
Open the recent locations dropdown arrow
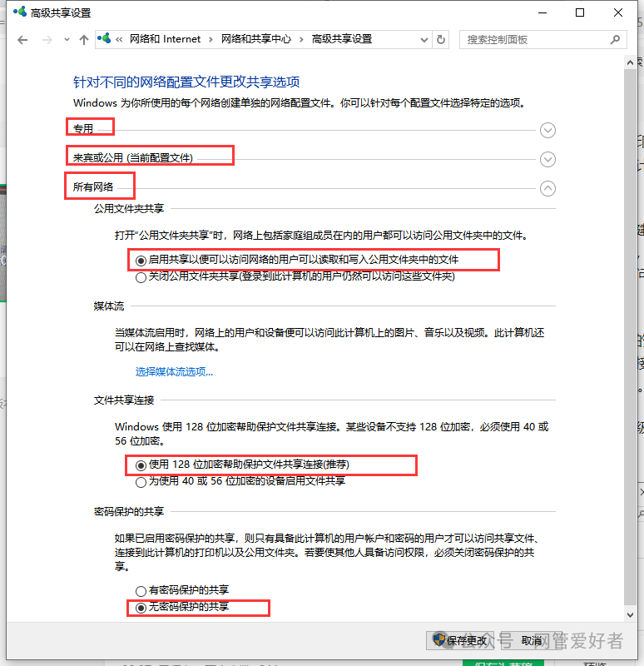click(67, 40)
